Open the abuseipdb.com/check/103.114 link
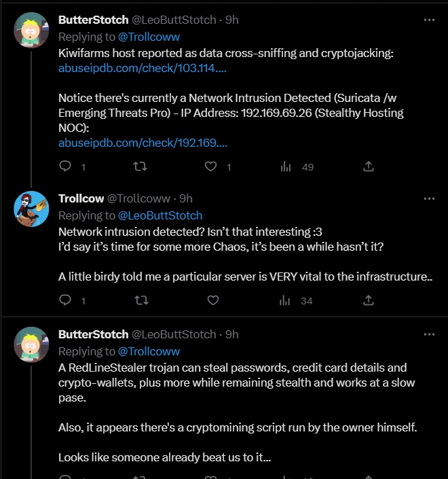The height and width of the screenshot is (479, 448). [x=143, y=69]
